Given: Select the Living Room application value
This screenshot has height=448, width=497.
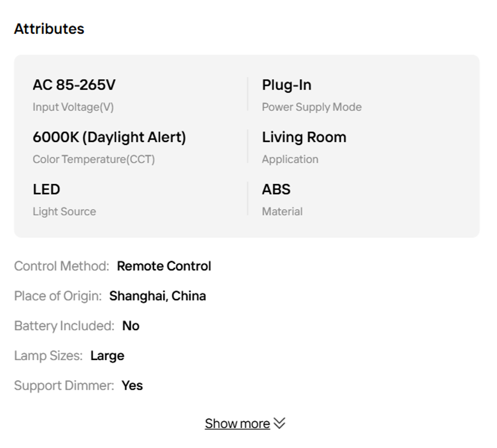Looking at the screenshot, I should click(x=304, y=137).
